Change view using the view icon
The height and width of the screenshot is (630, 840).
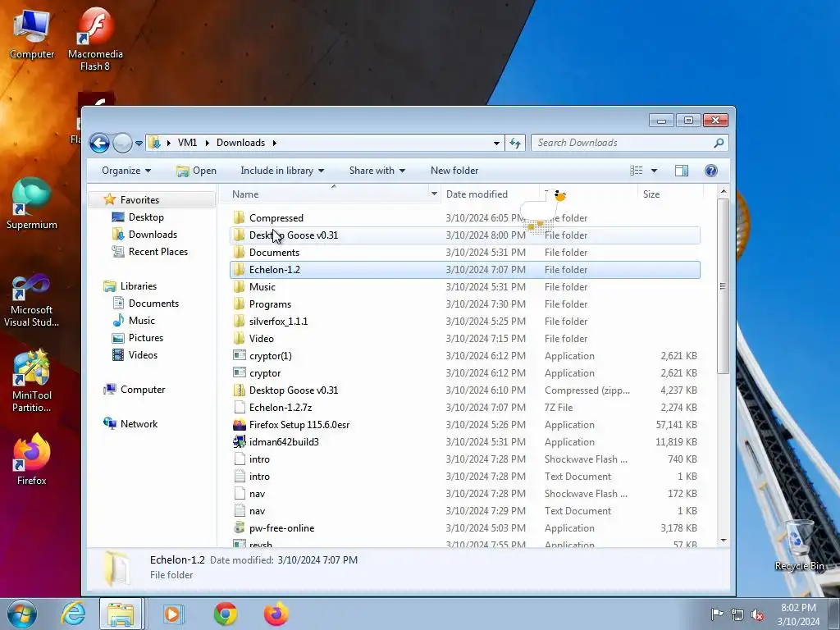637,171
